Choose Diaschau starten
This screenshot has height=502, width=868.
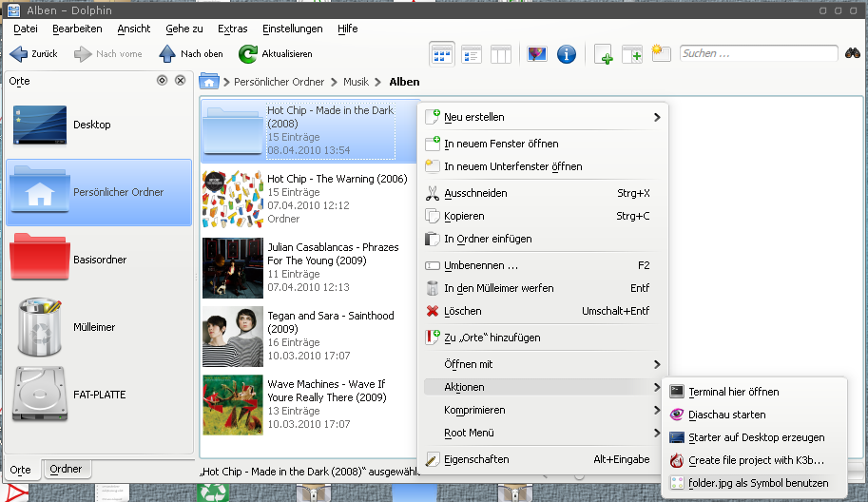[755, 415]
